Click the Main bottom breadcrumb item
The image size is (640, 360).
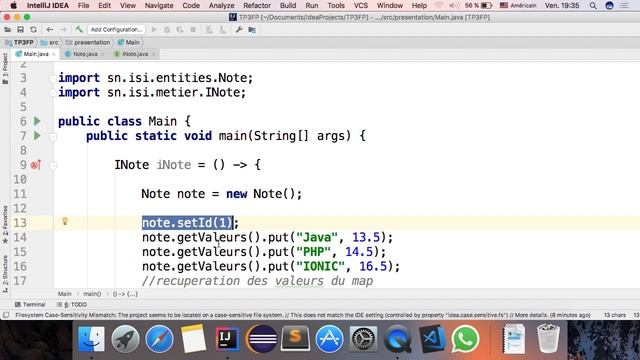tap(64, 294)
